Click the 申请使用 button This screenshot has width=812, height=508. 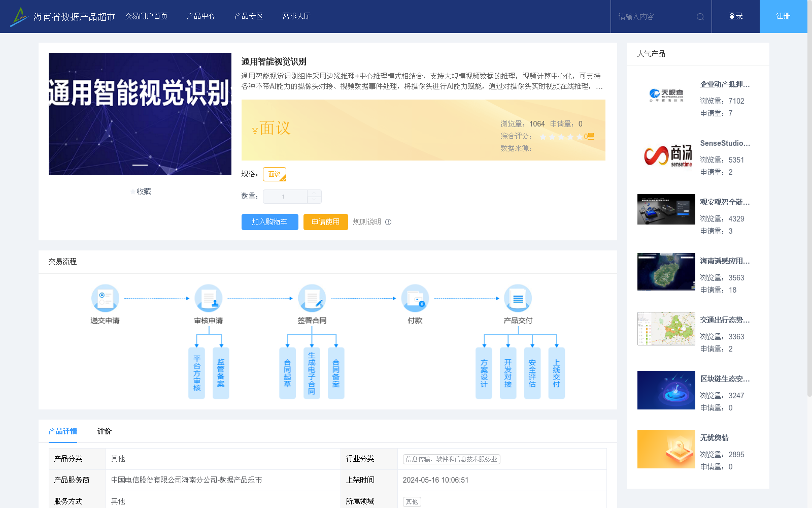pyautogui.click(x=326, y=222)
